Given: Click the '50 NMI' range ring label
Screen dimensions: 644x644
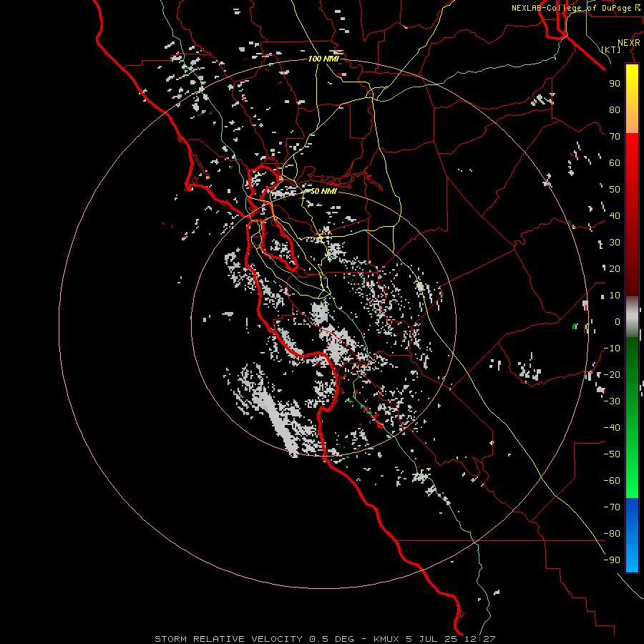Looking at the screenshot, I should [x=323, y=191].
